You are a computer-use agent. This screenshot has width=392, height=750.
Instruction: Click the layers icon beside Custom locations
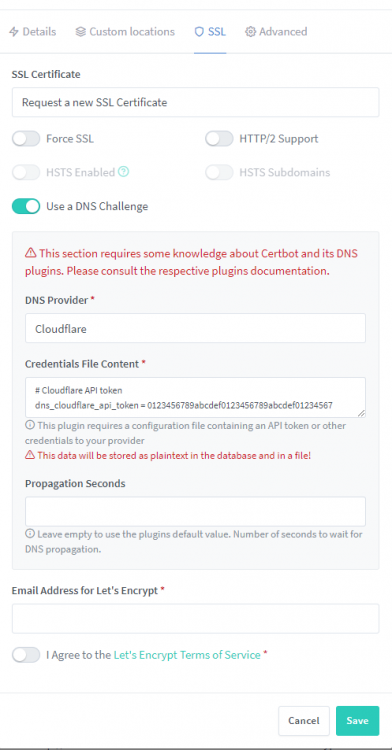pos(81,32)
